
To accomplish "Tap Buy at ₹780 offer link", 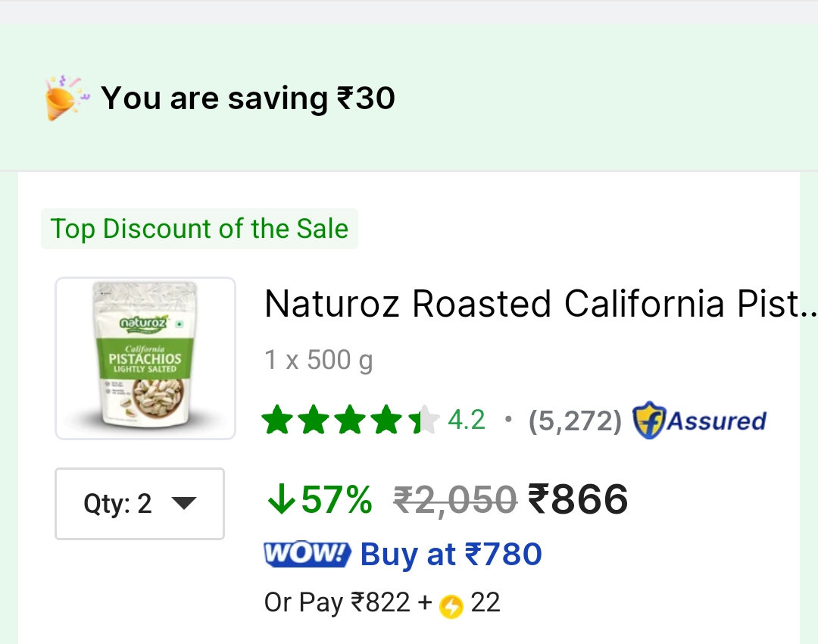I will coord(451,555).
